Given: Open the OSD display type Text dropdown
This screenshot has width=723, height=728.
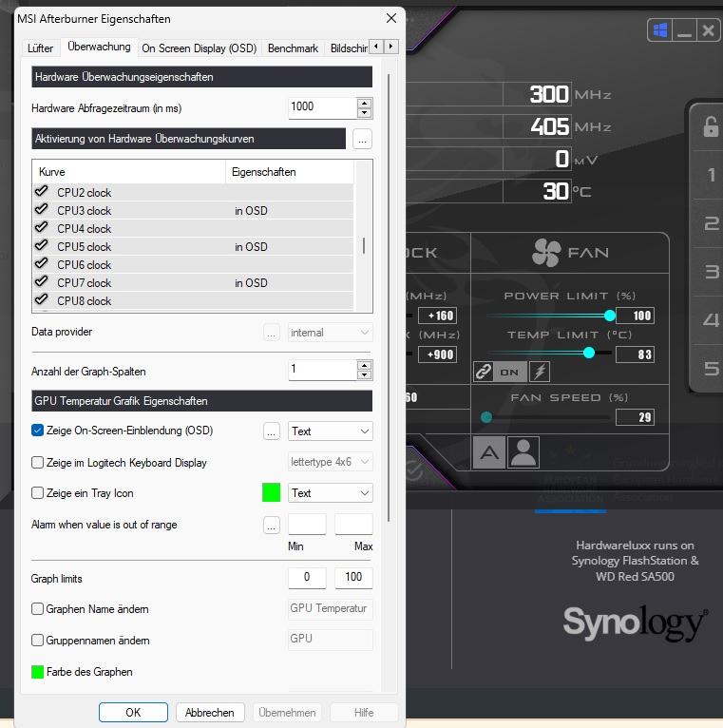Looking at the screenshot, I should [x=330, y=431].
